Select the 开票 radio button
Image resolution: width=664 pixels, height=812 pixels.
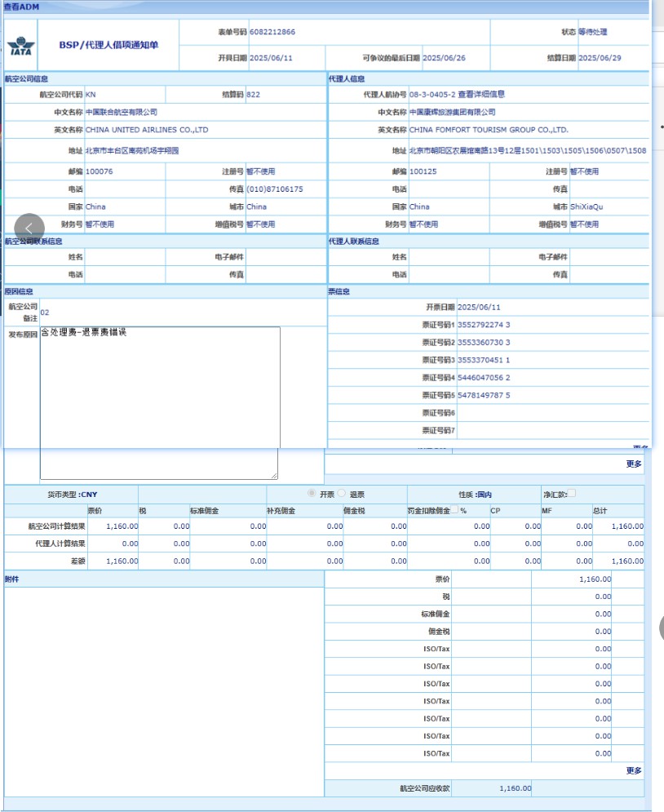[312, 494]
